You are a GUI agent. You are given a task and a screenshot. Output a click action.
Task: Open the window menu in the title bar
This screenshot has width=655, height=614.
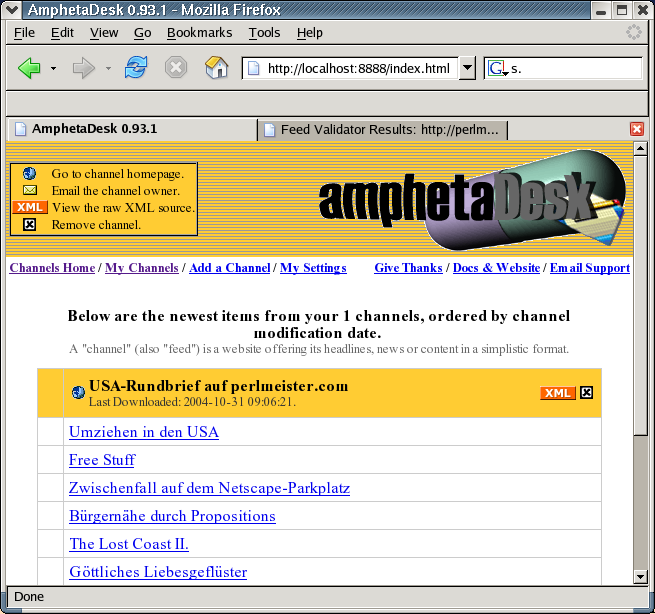[x=11, y=9]
